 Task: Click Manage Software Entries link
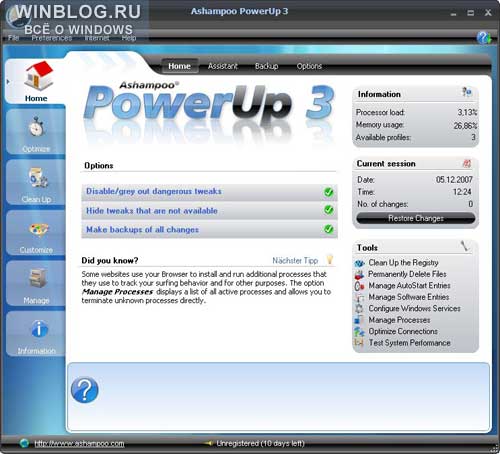409,297
